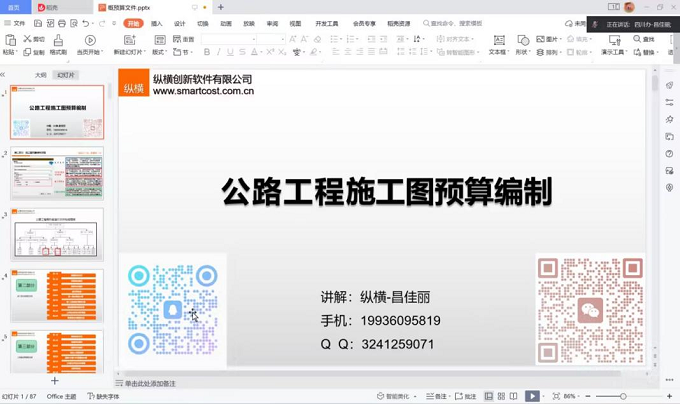
Task: Click the Reset (重置) layout icon
Action: (x=177, y=39)
